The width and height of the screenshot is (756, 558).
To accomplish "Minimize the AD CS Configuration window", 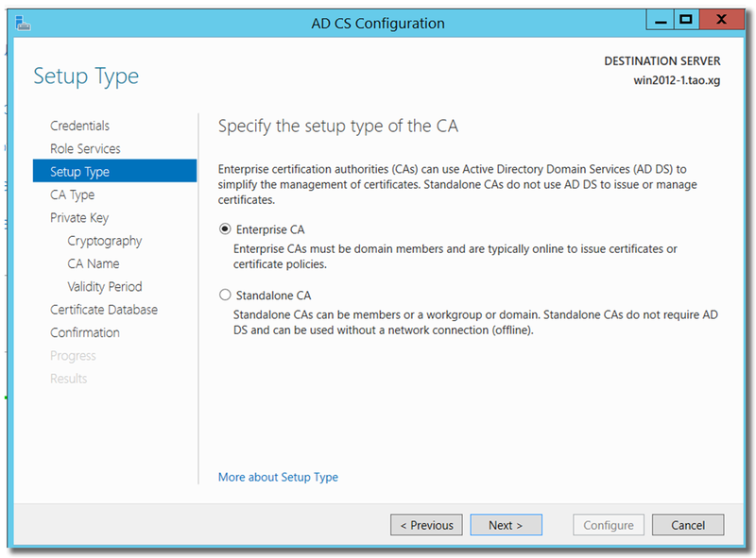I will coord(660,20).
